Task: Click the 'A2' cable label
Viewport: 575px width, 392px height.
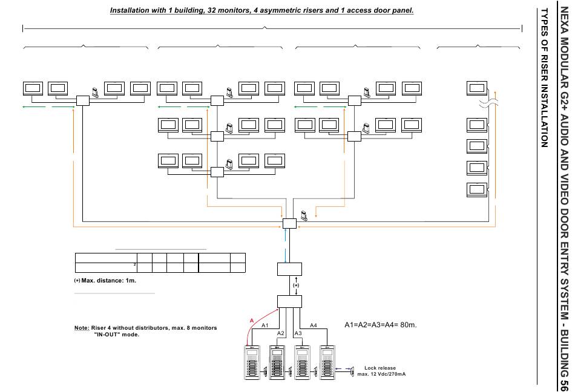Action: point(280,333)
